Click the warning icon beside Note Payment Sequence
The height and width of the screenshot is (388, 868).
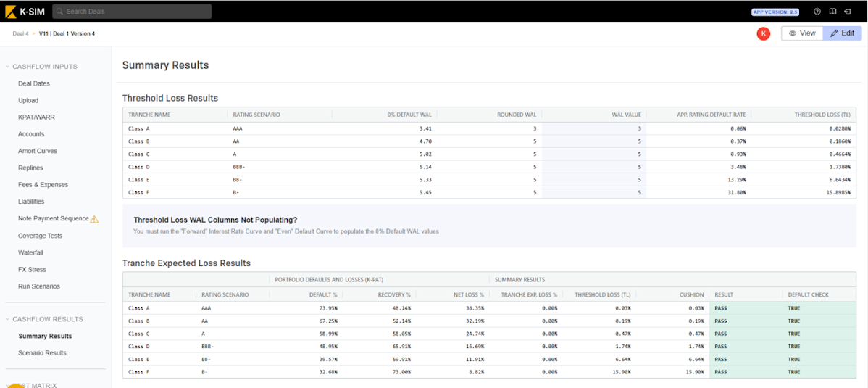click(x=94, y=219)
